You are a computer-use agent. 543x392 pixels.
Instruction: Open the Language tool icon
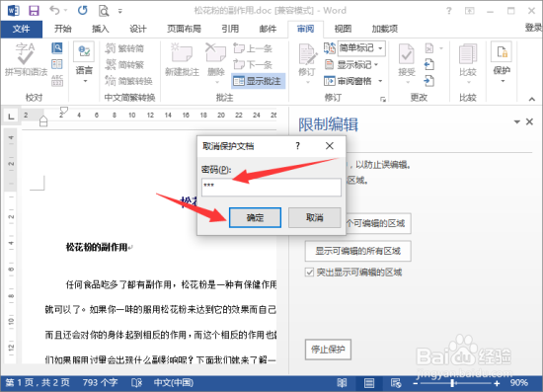click(x=84, y=51)
